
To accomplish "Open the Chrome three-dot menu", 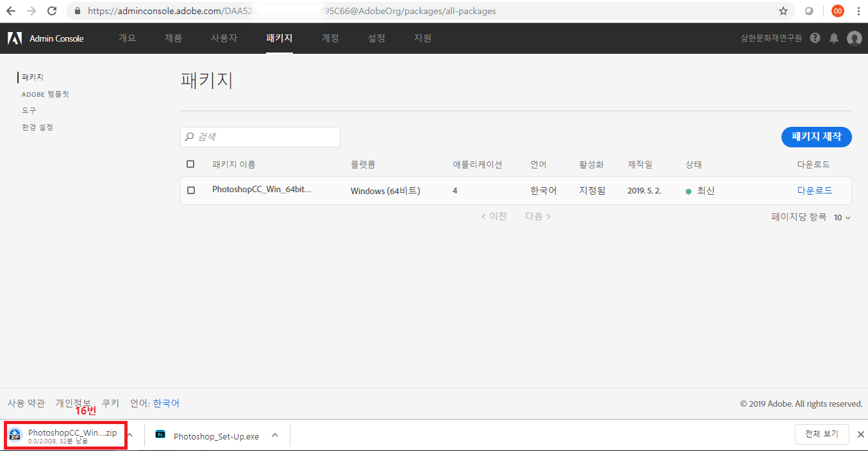I will (858, 11).
